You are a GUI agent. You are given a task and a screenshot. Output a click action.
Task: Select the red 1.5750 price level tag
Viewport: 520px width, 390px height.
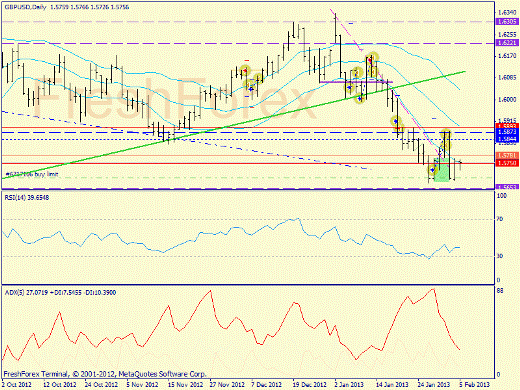point(507,163)
